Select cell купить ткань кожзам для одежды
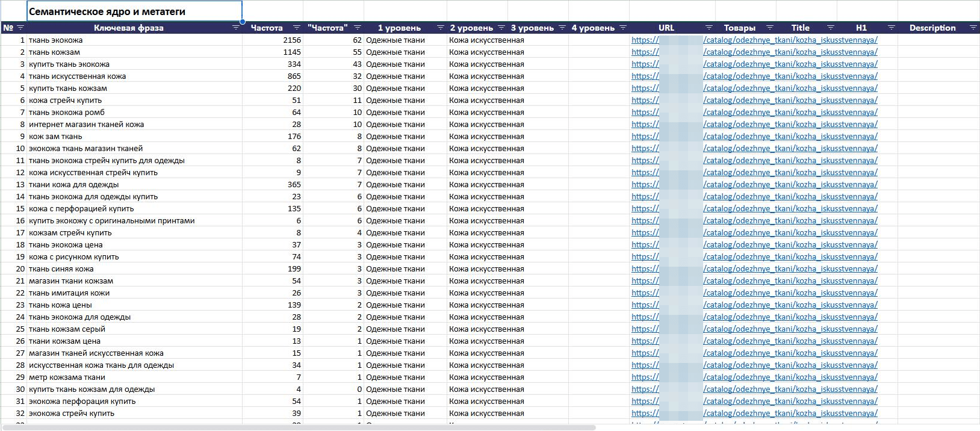Viewport: 980px width, 431px height. [x=134, y=389]
